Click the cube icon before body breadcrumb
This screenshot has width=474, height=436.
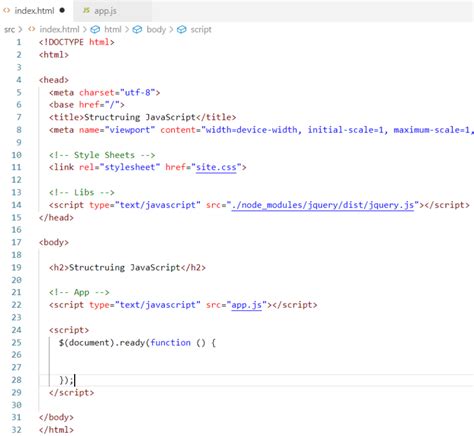click(137, 29)
